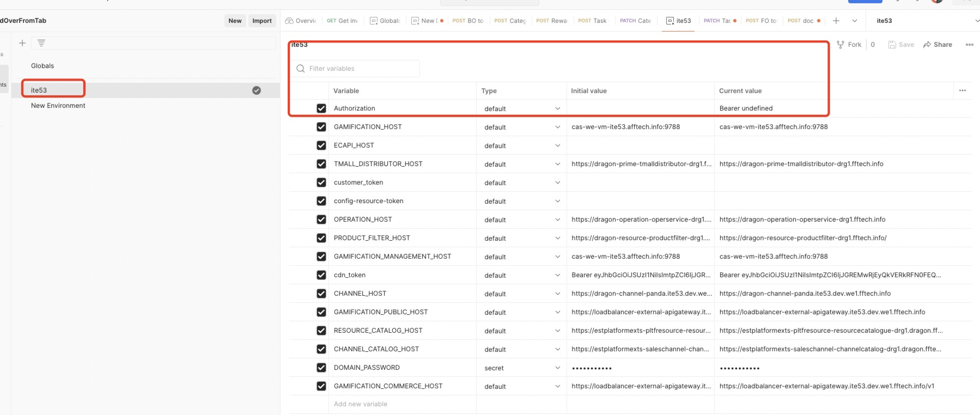Click the Fork icon button
980x415 pixels.
(x=841, y=45)
